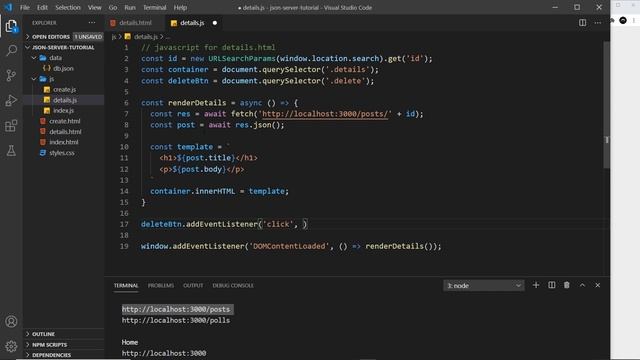Screen dimensions: 640x360
Task: Click line number 19 in gutter
Action: click(124, 246)
